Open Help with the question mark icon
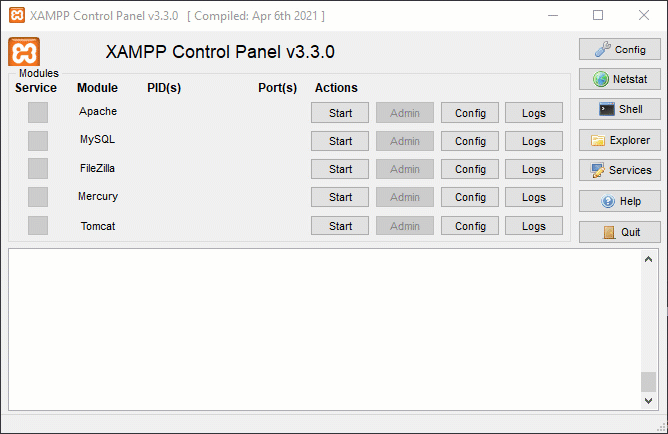The width and height of the screenshot is (668, 434). (619, 201)
